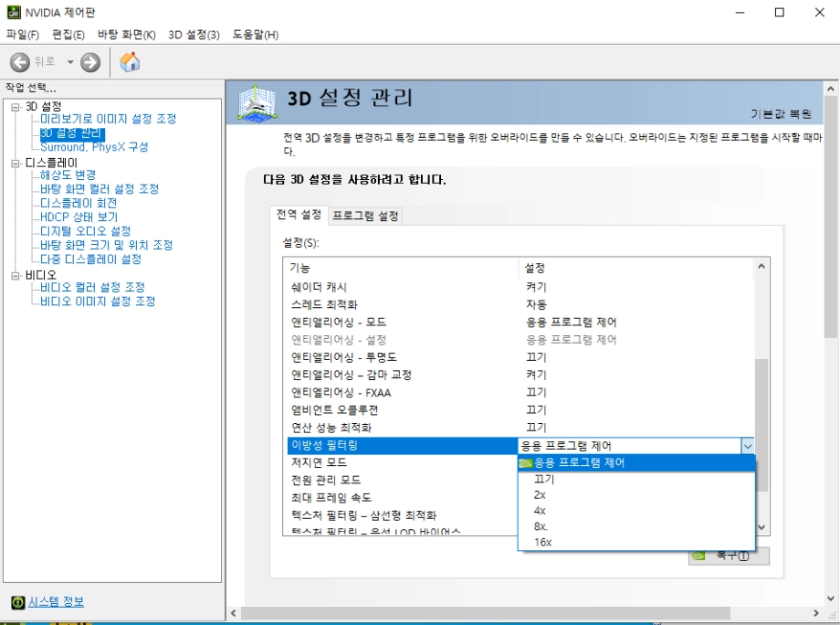Choose 2x anisotropic filtering option
The height and width of the screenshot is (625, 840).
[x=636, y=494]
